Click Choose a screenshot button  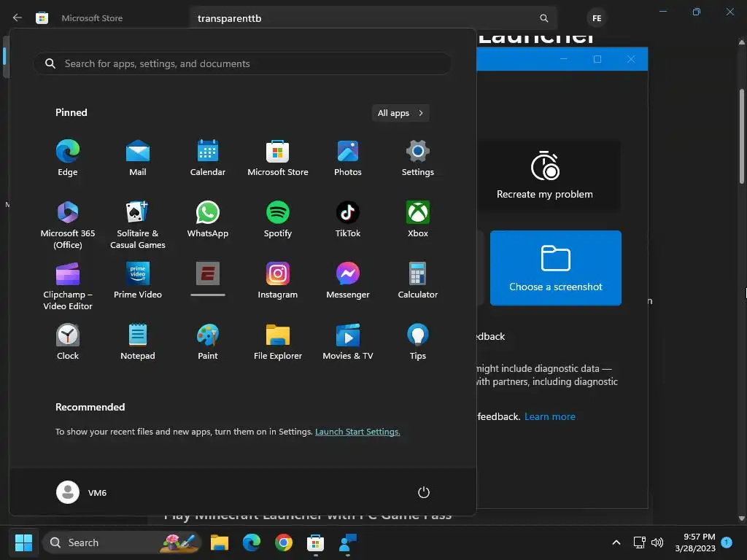click(x=555, y=268)
